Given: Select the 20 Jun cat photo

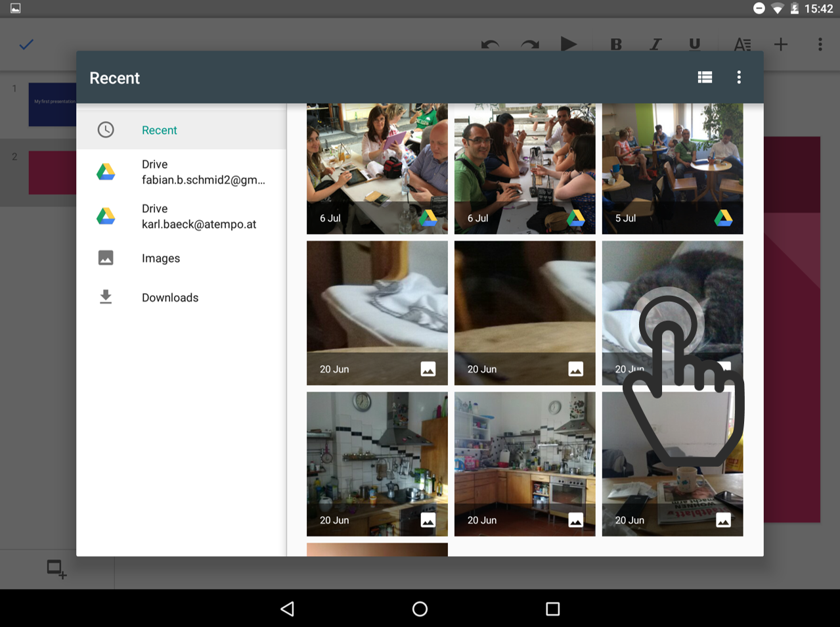Looking at the screenshot, I should coord(673,313).
